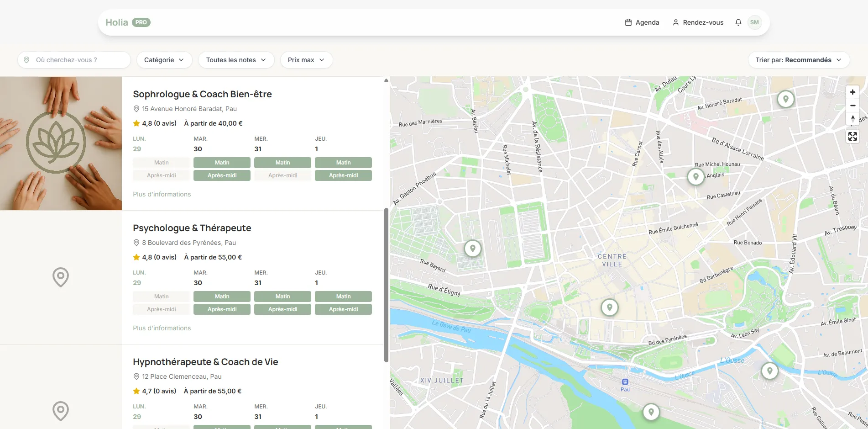Open the Catégorie dropdown
868x429 pixels.
point(164,59)
